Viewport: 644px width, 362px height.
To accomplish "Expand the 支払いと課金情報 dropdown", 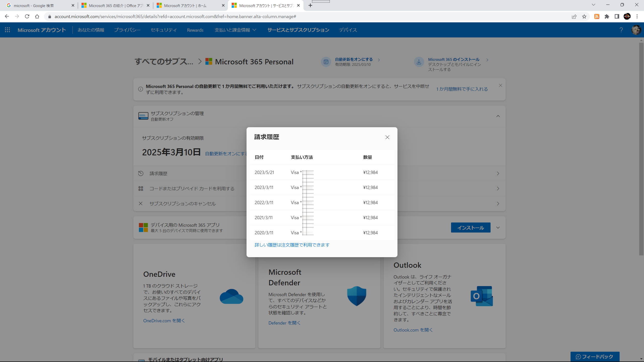I will point(235,30).
